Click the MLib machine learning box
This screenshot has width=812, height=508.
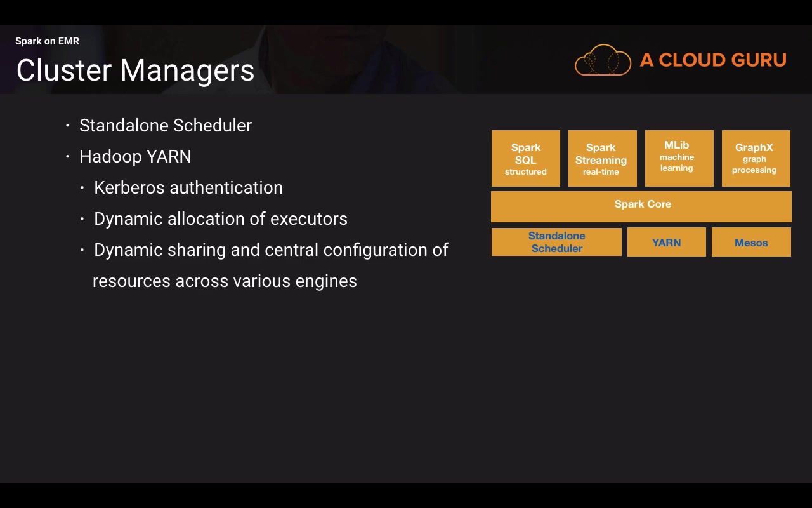[x=679, y=159]
